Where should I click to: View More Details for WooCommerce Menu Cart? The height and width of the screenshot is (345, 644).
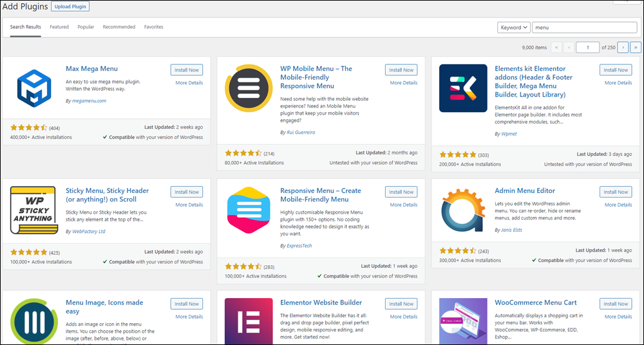[x=618, y=317]
